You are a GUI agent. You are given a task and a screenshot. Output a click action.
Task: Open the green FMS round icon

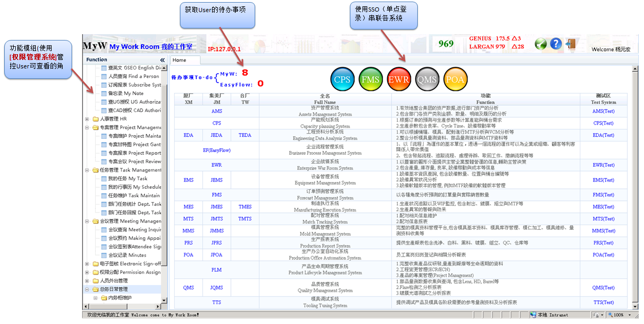pyautogui.click(x=371, y=79)
